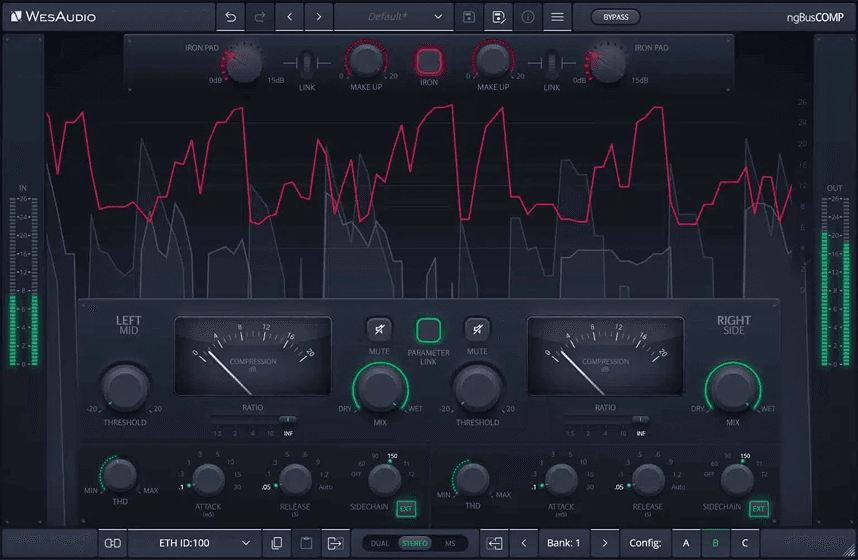
Task: Go to the next bank with right chevron
Action: click(x=604, y=543)
